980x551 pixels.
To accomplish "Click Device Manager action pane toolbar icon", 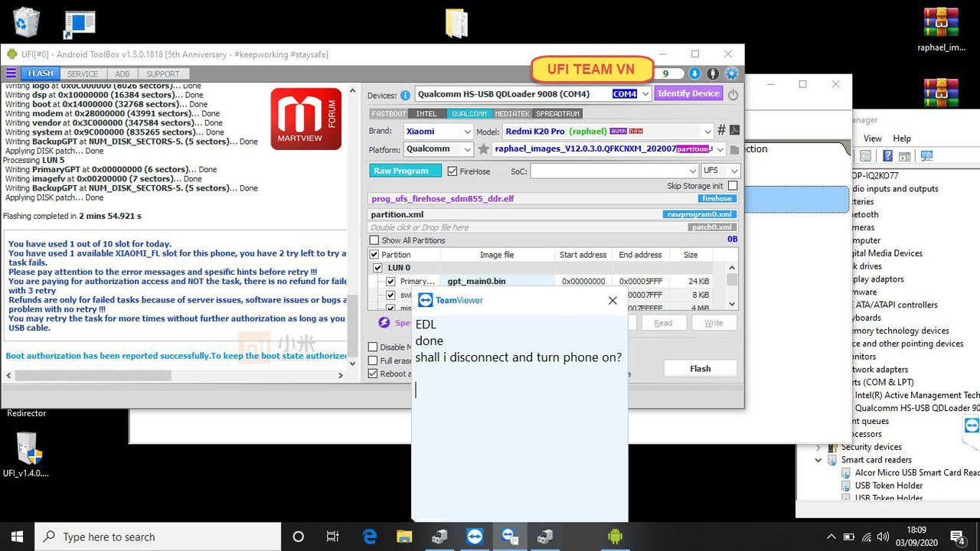I will (905, 156).
